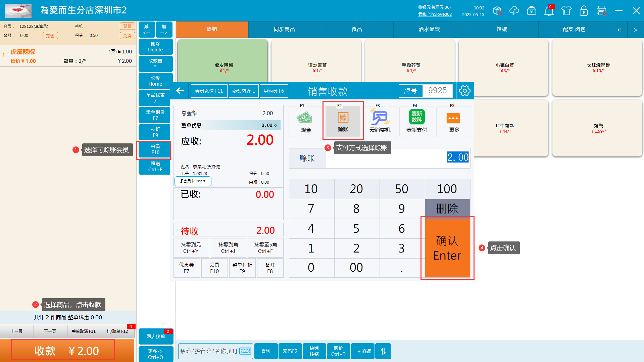Viewport: 644px width, 362px height.
Task: Open the on-screen keyboard icon in search box
Action: pyautogui.click(x=245, y=351)
